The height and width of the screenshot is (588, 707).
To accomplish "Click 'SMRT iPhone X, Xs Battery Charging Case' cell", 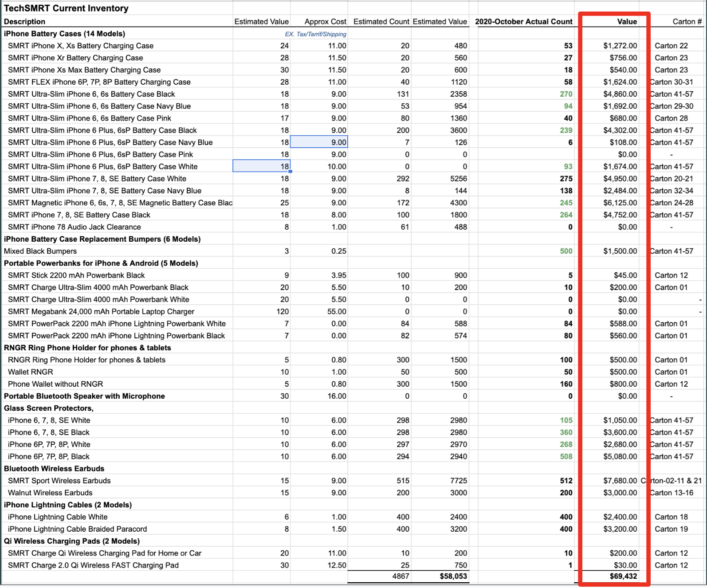I will tap(81, 46).
